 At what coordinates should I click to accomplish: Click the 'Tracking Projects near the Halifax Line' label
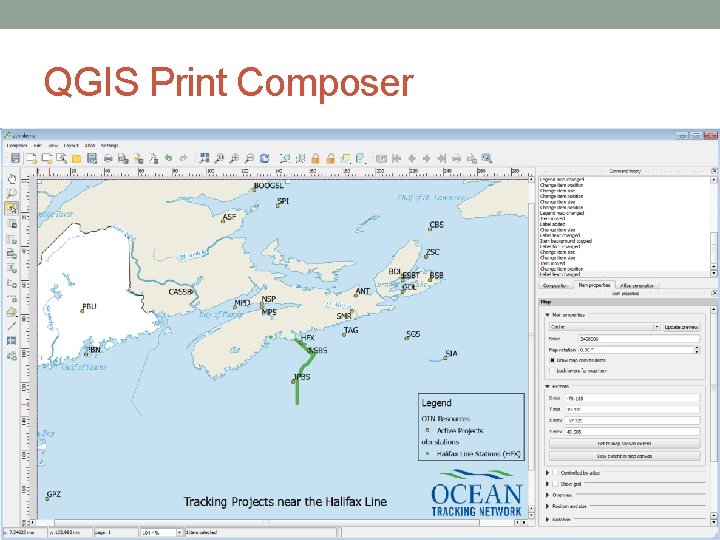tap(285, 501)
